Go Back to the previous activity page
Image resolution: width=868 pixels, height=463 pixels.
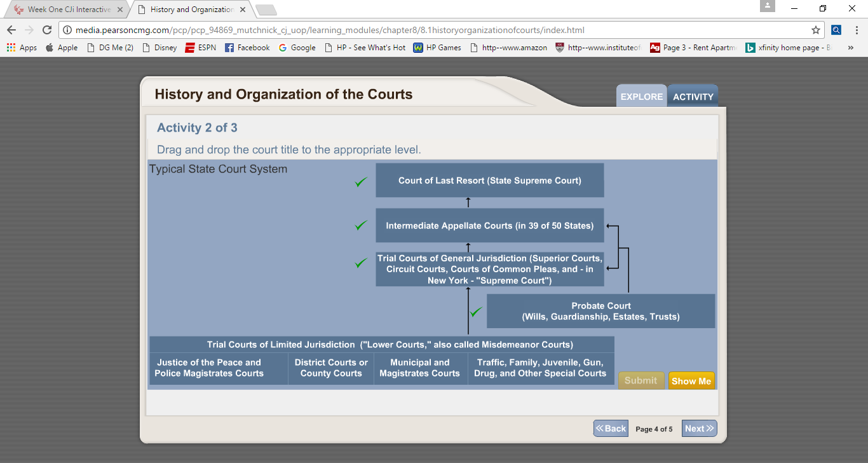pos(611,429)
